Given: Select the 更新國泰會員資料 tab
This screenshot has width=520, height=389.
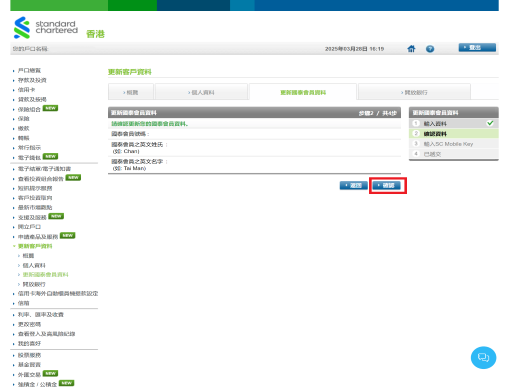Looking at the screenshot, I should (303, 92).
